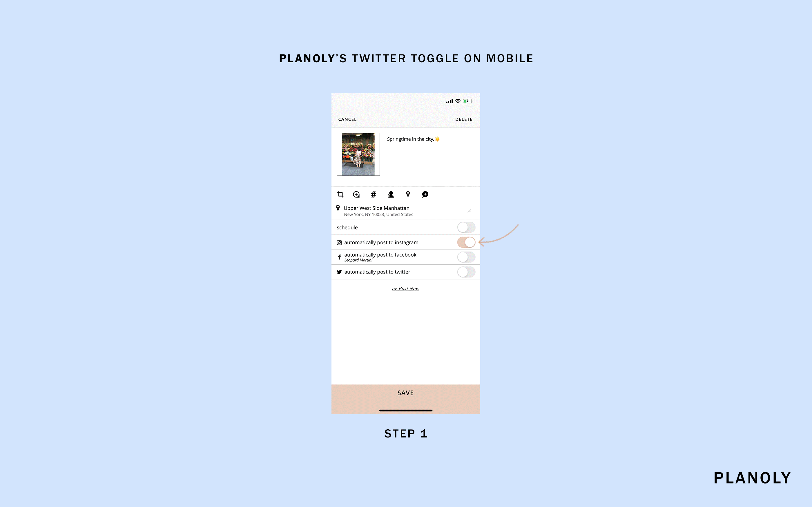Tap the comment/speech bubble icon
The image size is (812, 507).
tap(425, 194)
